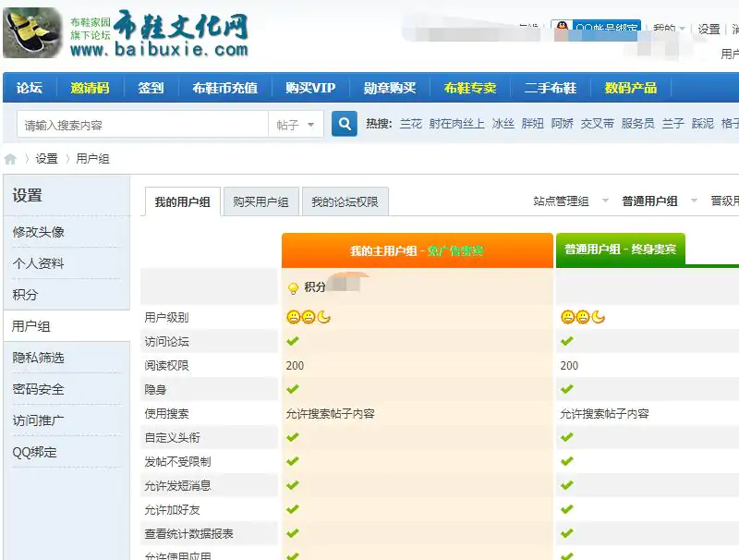Open the 论坛 navigation item

tap(30, 88)
